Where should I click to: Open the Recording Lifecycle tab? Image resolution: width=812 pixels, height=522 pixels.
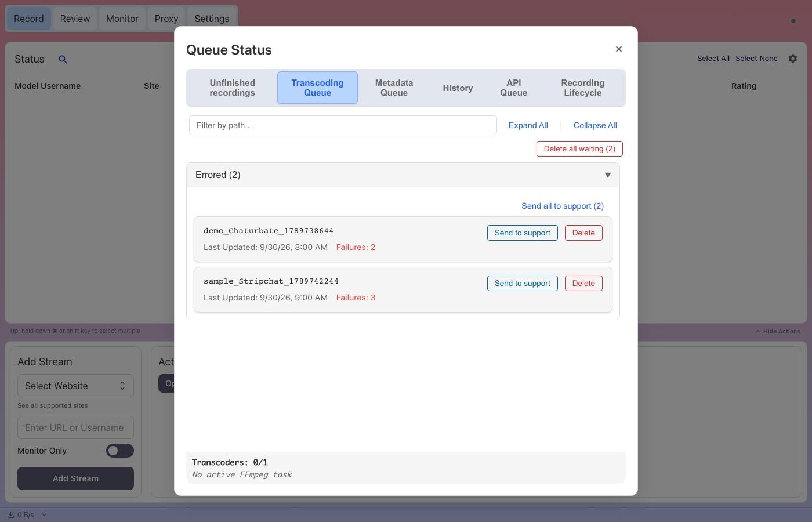(583, 88)
